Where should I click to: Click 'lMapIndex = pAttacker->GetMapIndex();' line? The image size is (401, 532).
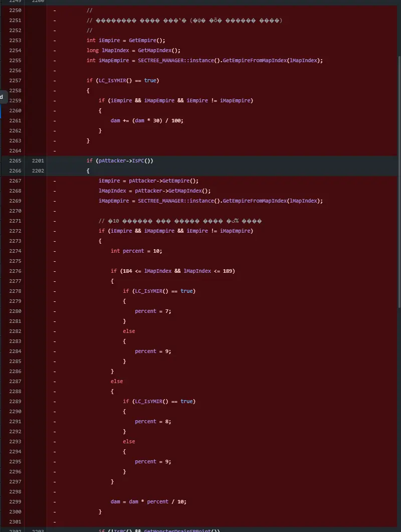pyautogui.click(x=155, y=191)
